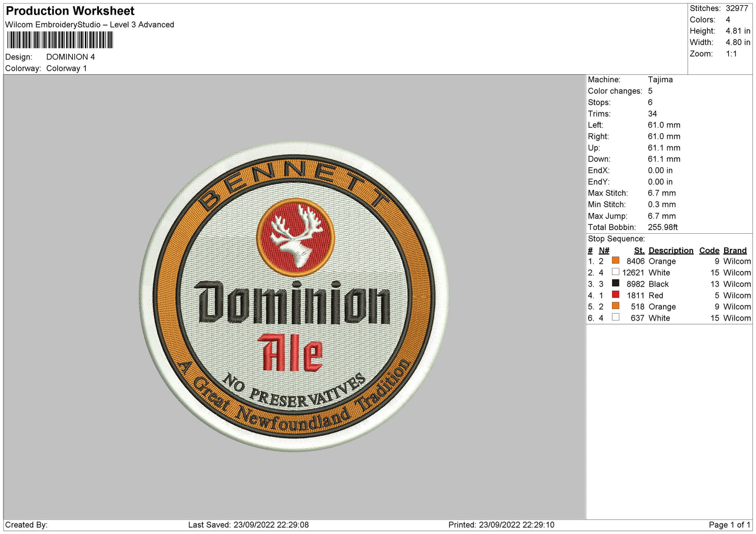
Task: Click the Trims value 34
Action: point(652,114)
